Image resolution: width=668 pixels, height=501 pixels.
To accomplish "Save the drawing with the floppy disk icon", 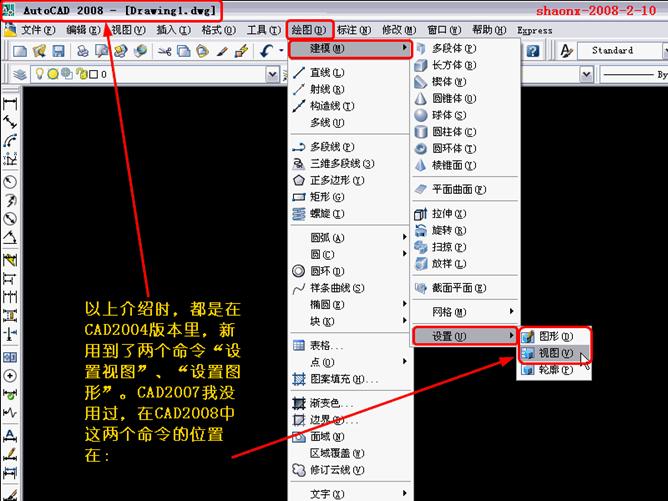I will tap(58, 51).
